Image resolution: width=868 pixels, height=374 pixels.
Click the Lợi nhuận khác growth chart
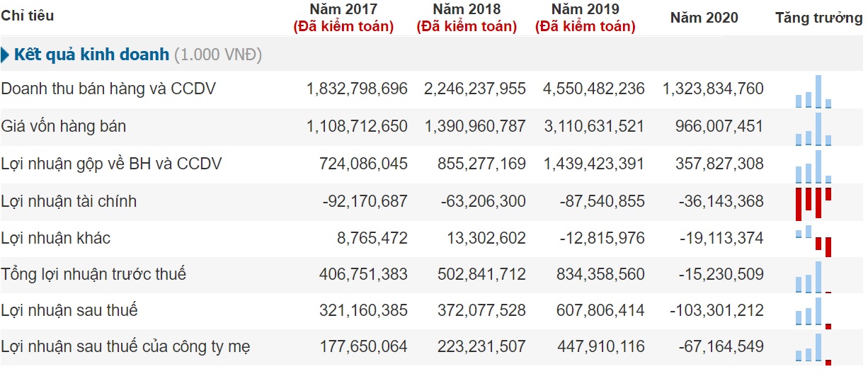813,240
